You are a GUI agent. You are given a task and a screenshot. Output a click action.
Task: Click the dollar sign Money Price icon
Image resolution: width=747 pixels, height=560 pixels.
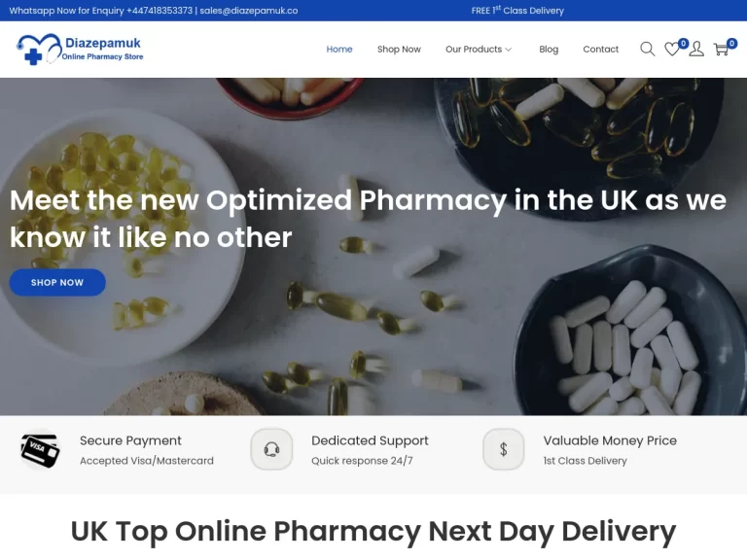(504, 449)
